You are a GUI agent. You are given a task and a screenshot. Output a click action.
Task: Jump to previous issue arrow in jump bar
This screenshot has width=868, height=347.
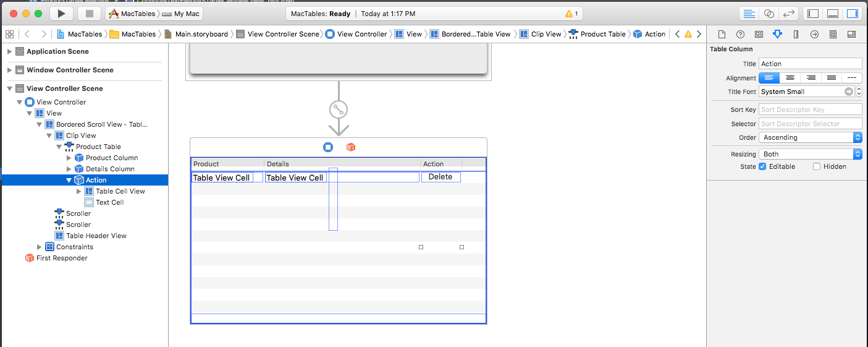677,34
